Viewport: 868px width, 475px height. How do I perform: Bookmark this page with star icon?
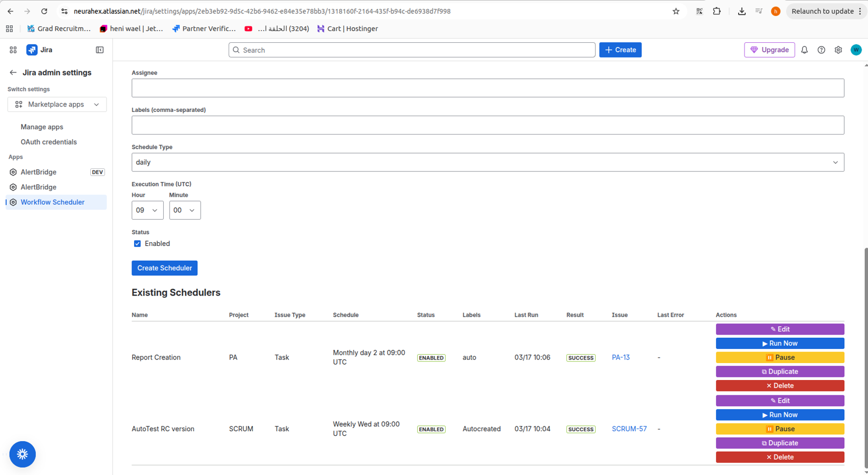[676, 11]
